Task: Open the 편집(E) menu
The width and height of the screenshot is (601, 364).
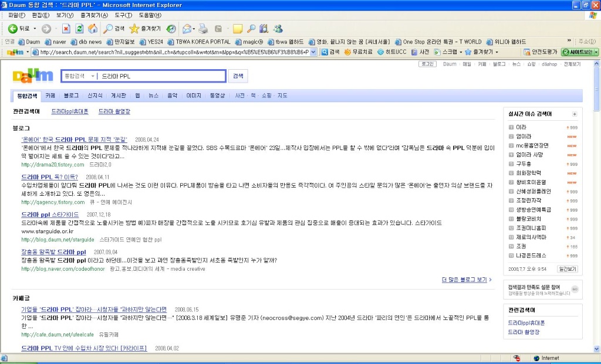Action: 40,15
